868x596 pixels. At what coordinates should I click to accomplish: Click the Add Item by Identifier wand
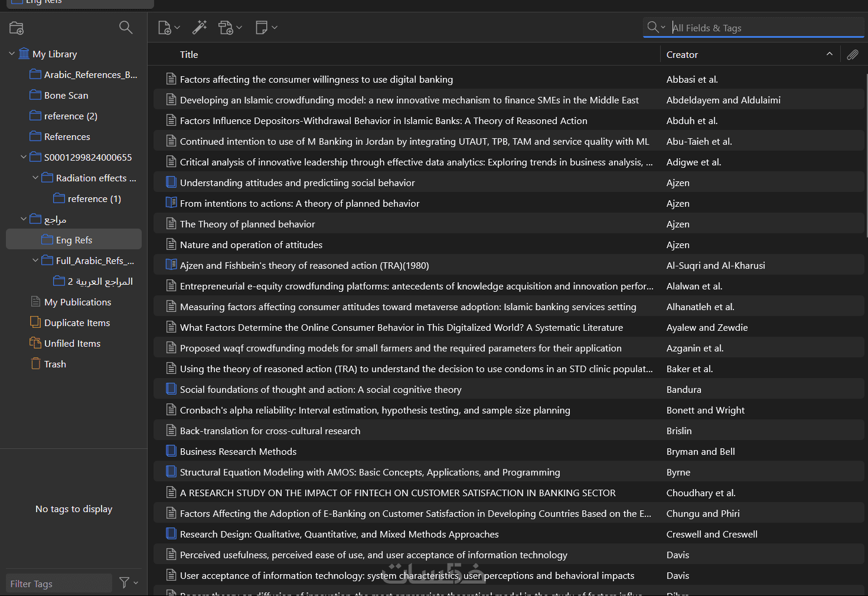[x=200, y=27]
